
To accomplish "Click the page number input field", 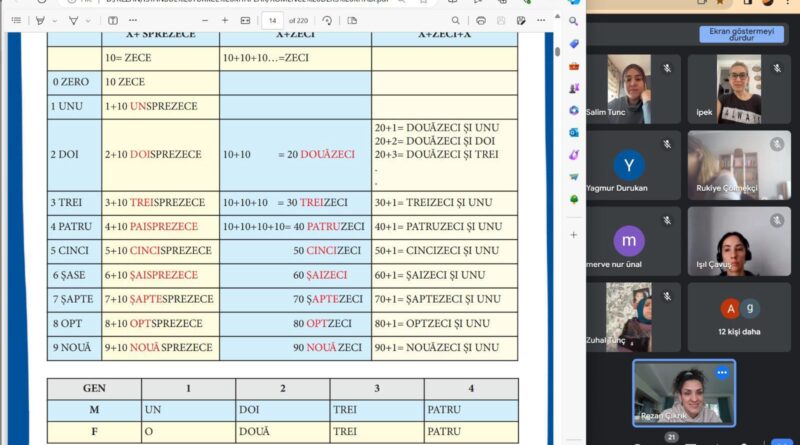I will coord(272,20).
